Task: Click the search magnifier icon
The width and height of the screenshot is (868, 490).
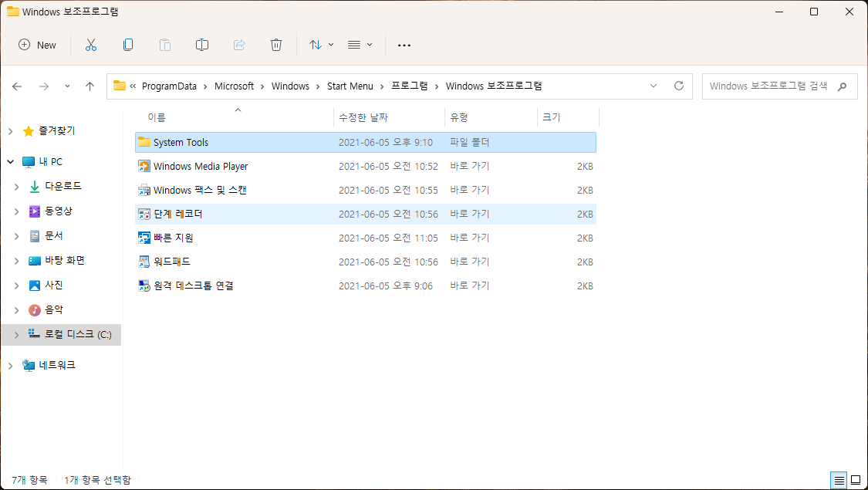Action: coord(843,86)
